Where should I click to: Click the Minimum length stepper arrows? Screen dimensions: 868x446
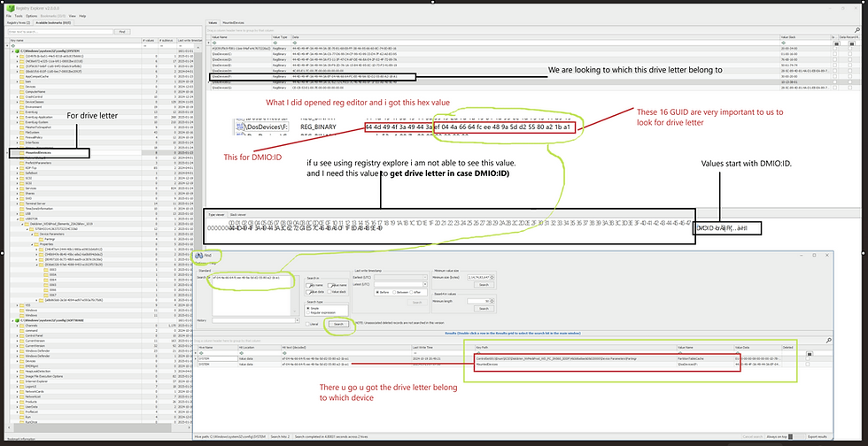(492, 301)
